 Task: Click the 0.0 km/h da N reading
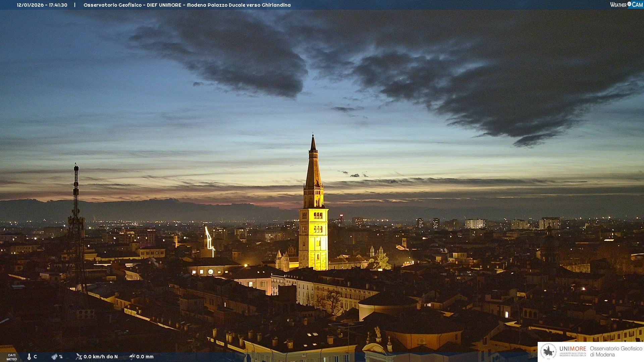(101, 357)
